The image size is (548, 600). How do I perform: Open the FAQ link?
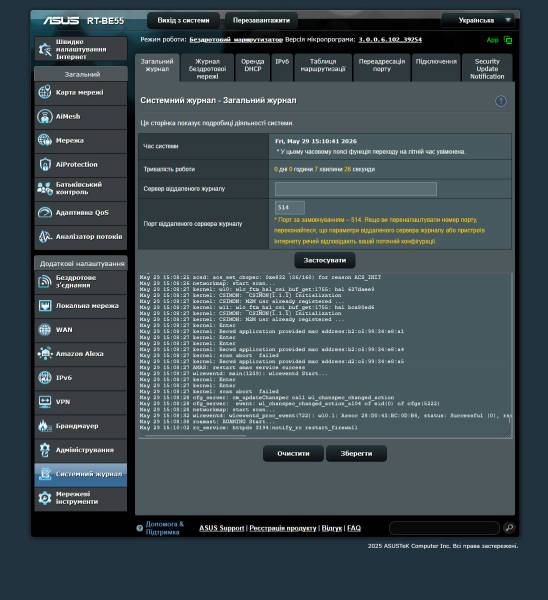[354, 528]
